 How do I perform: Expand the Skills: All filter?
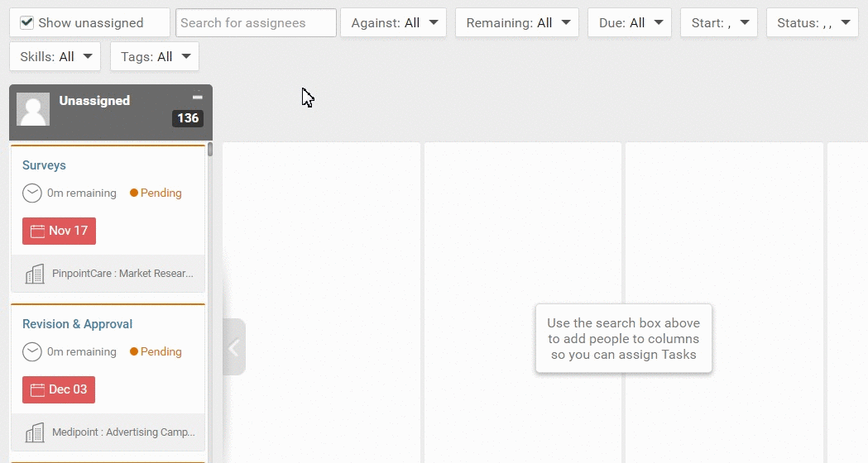point(55,56)
